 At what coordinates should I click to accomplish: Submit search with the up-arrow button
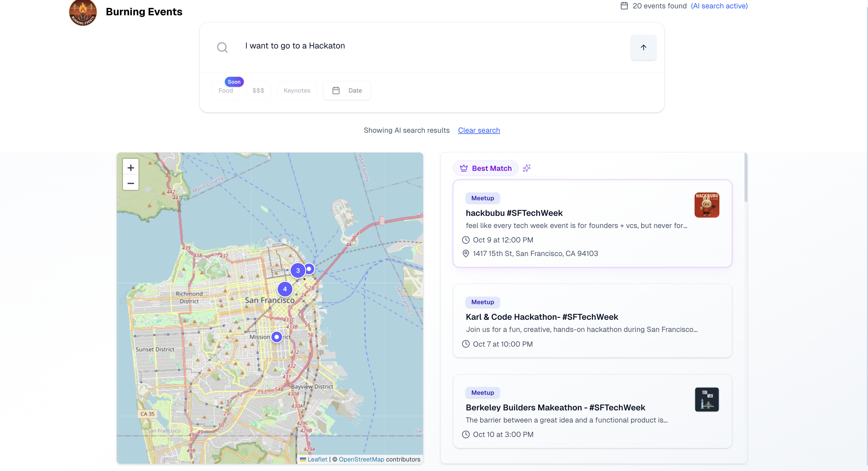tap(643, 48)
